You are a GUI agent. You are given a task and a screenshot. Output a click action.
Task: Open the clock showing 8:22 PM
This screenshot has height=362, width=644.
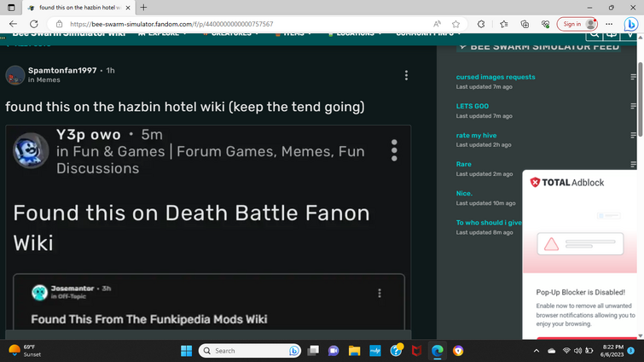[612, 351]
